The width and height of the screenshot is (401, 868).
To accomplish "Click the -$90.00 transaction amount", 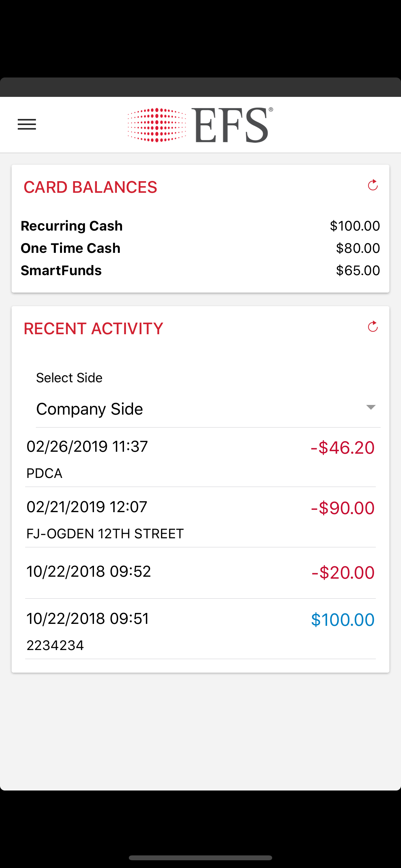I will pos(342,508).
